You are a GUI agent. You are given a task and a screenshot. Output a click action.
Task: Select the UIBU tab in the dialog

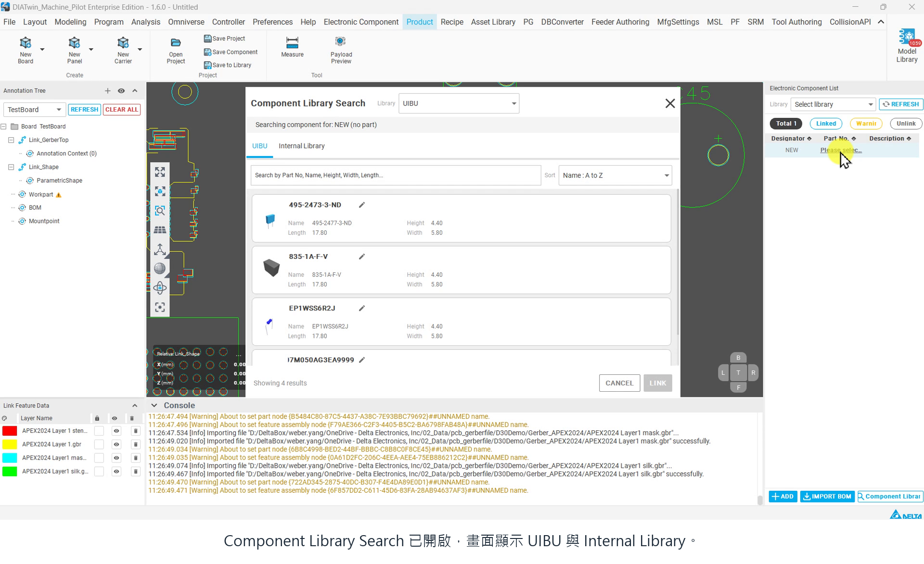point(259,146)
